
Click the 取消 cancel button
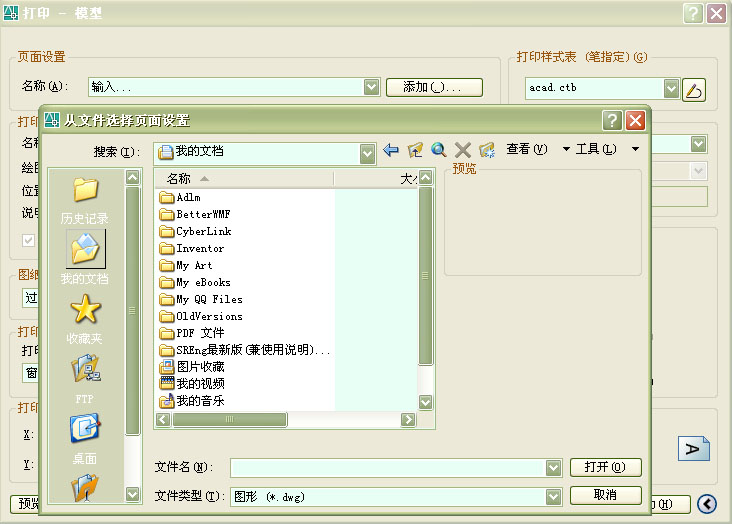point(605,495)
